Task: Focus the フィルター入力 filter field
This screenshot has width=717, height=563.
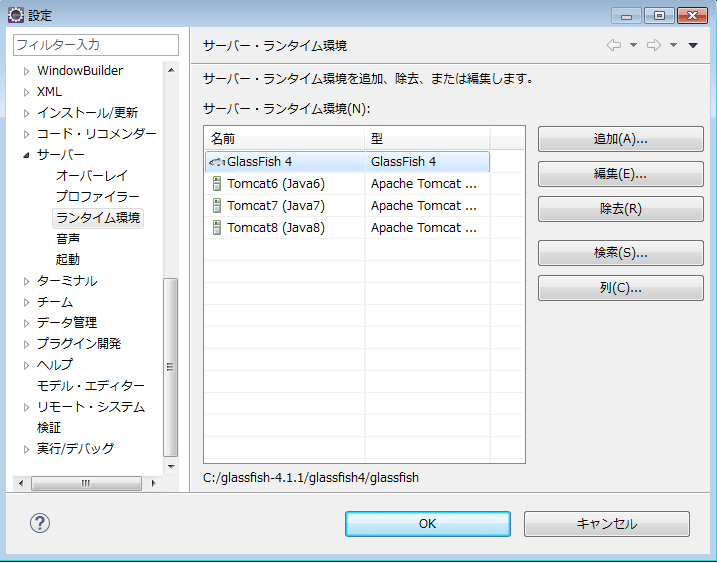Action: pos(96,45)
